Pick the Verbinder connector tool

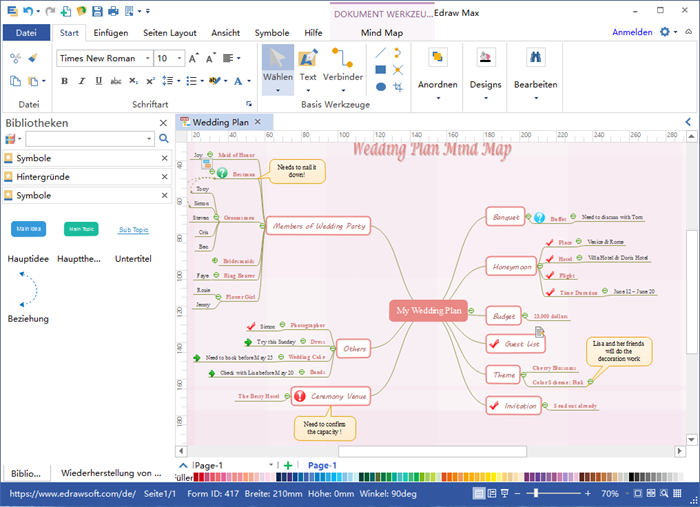343,66
